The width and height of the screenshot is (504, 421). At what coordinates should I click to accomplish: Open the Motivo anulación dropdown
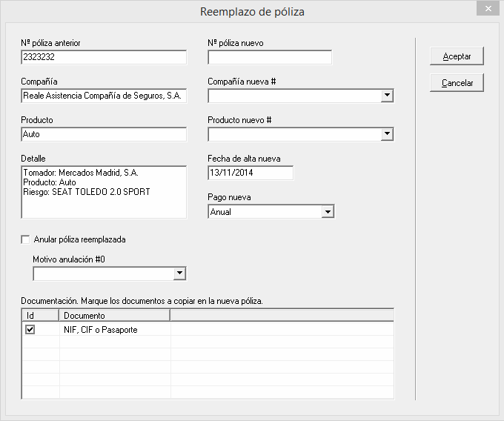(x=179, y=274)
